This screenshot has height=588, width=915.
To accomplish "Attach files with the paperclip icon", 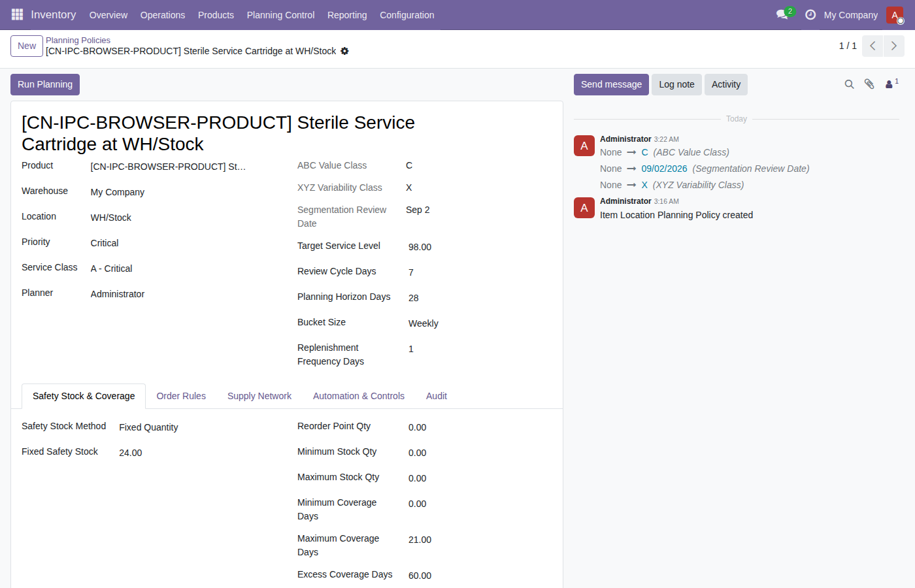I will (869, 84).
